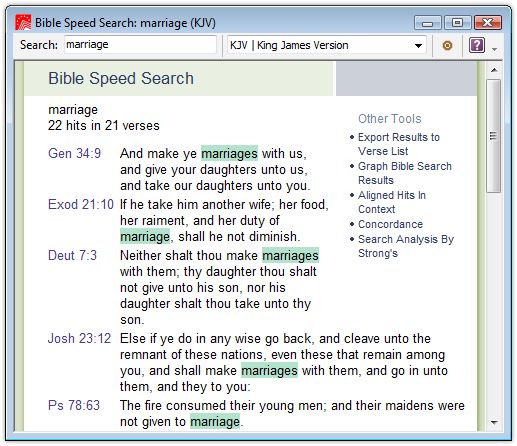Click the vertical scrollbar thumb
The image size is (517, 446).
coord(494,136)
